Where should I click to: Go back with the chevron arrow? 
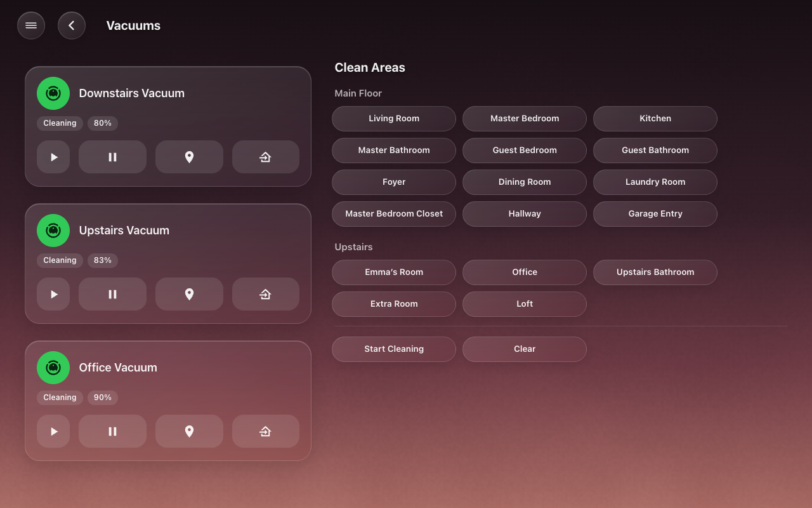click(72, 25)
